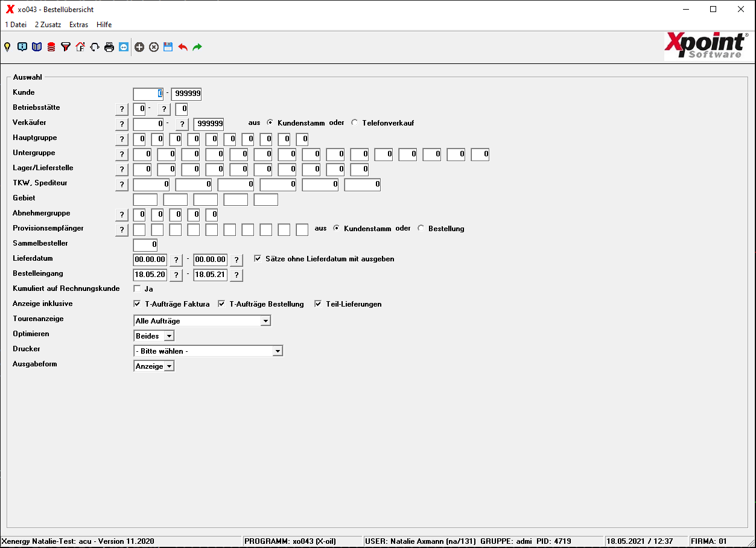Click Verkäufer to field 999999
The image size is (756, 548).
point(209,124)
